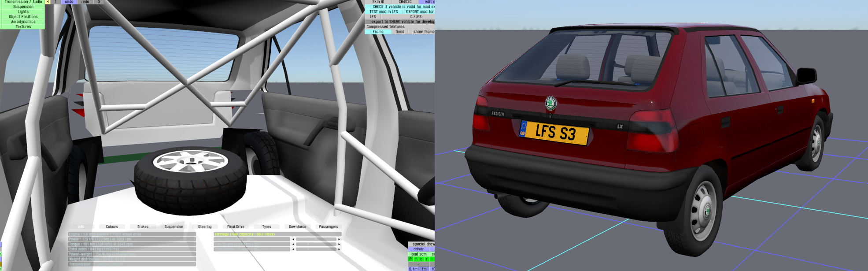Image resolution: width=868 pixels, height=271 pixels.
Task: Click the Power 129 kW row
Action: 132,239
